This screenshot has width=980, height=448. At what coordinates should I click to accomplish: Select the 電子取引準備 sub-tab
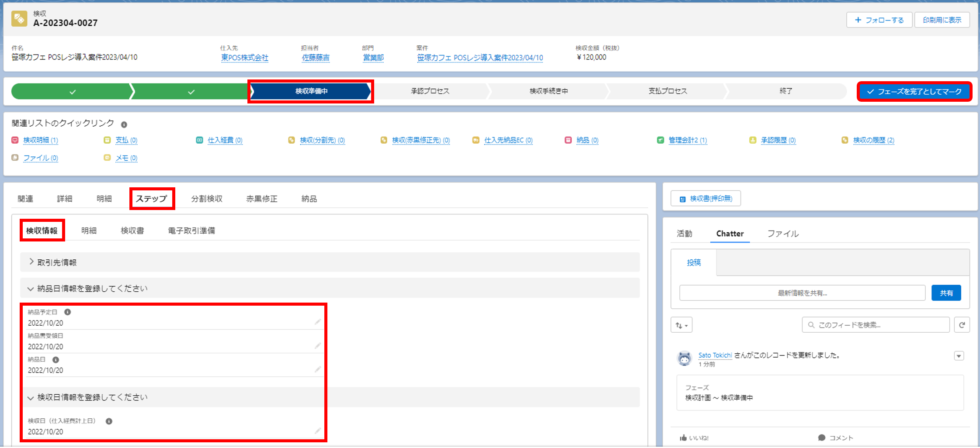(x=191, y=231)
